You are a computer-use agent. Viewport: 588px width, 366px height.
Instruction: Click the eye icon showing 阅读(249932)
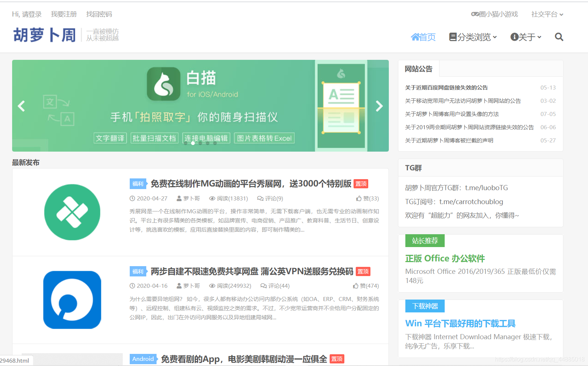pos(212,286)
